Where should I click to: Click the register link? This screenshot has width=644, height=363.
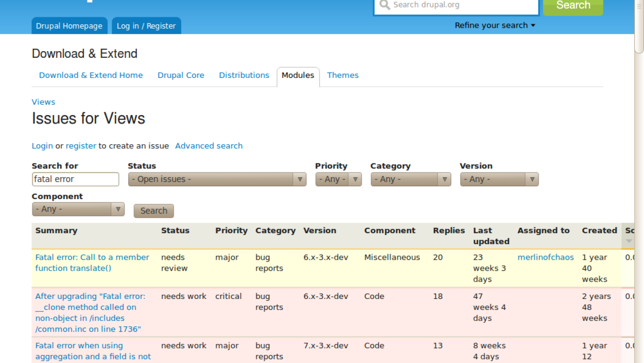(x=81, y=146)
